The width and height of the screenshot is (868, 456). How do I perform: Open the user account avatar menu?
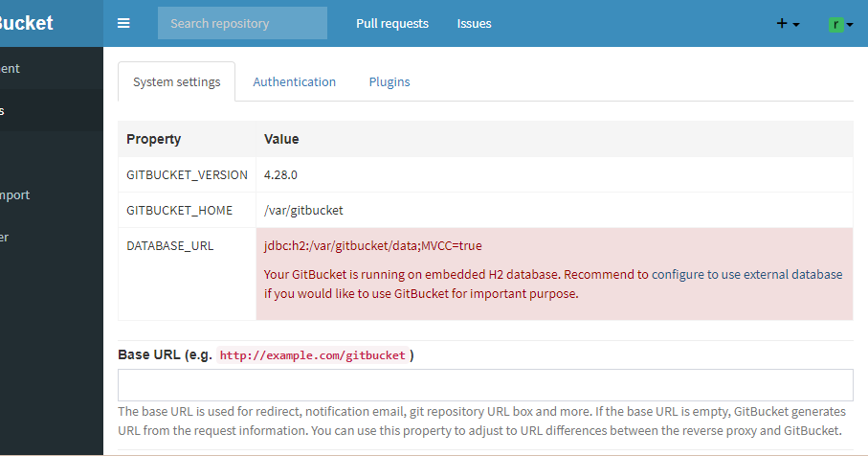[841, 23]
